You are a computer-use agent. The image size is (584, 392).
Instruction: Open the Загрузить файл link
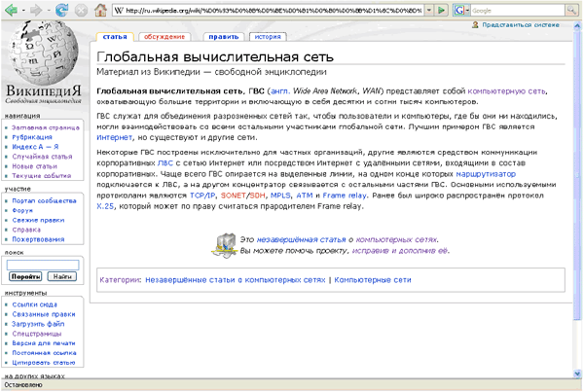pyautogui.click(x=38, y=324)
